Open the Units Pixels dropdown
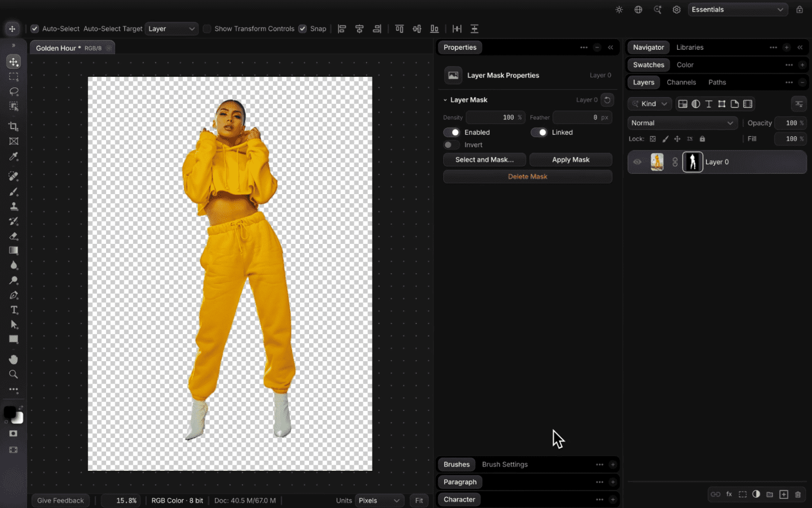The height and width of the screenshot is (508, 812). tap(380, 500)
